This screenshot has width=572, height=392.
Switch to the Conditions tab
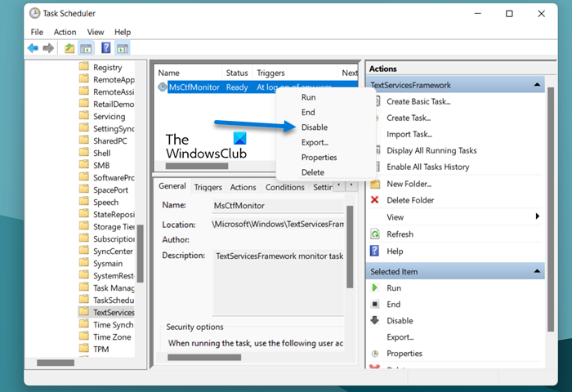[x=285, y=187]
